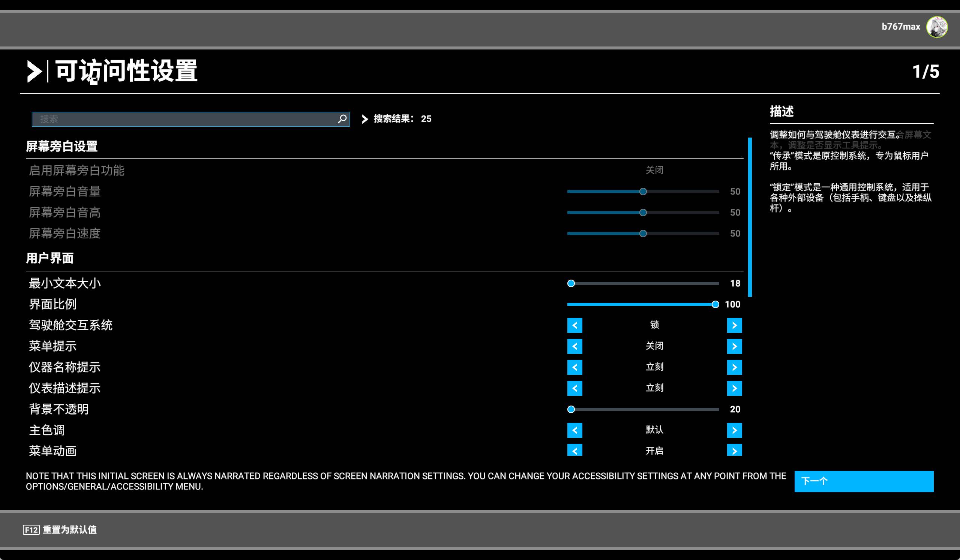Click left arrow for 仪器名称提示
Viewport: 960px width, 560px height.
pos(574,367)
